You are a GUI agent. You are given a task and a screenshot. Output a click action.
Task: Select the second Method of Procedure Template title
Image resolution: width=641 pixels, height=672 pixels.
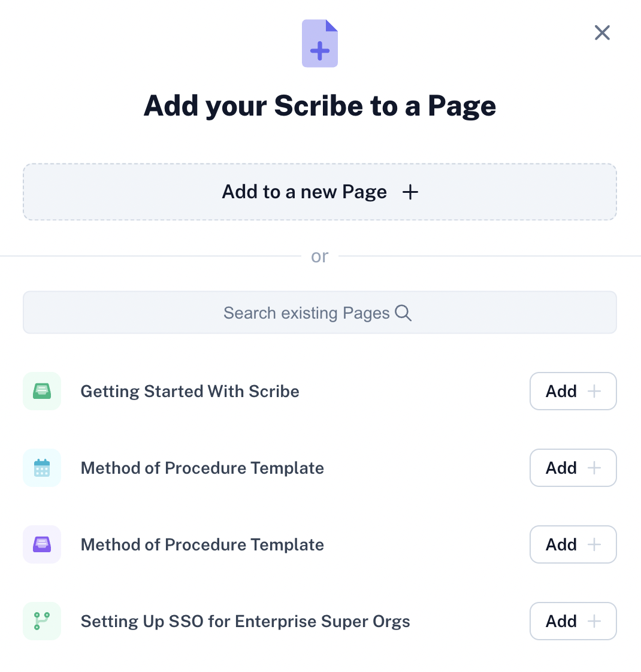click(x=202, y=544)
